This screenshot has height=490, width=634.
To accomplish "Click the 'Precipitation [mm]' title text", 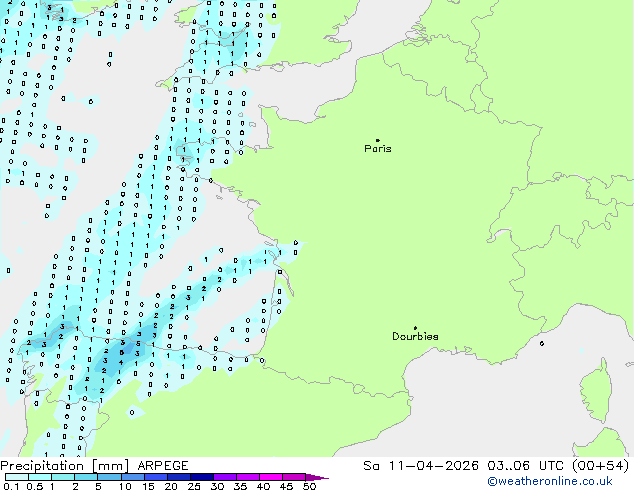I will 65,466.
